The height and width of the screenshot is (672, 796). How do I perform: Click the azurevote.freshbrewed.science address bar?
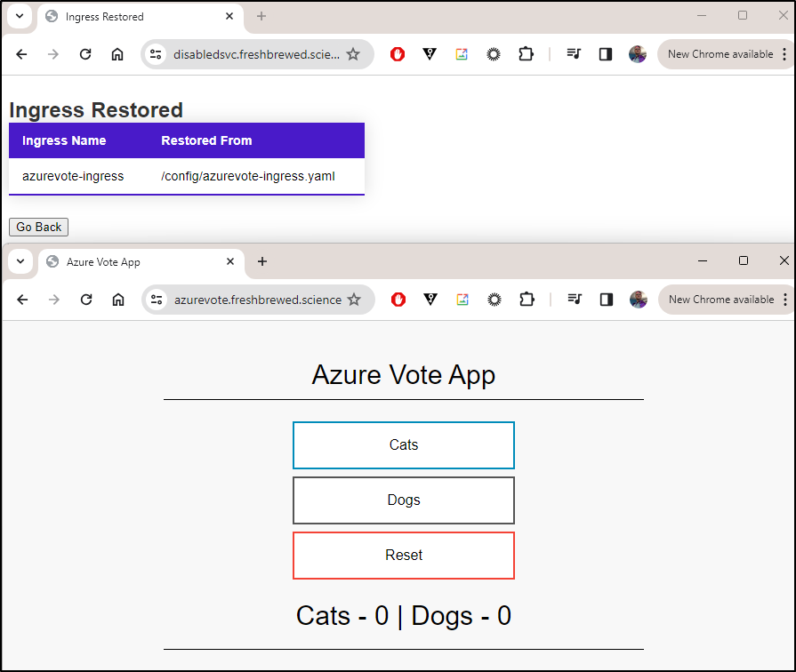click(x=258, y=300)
